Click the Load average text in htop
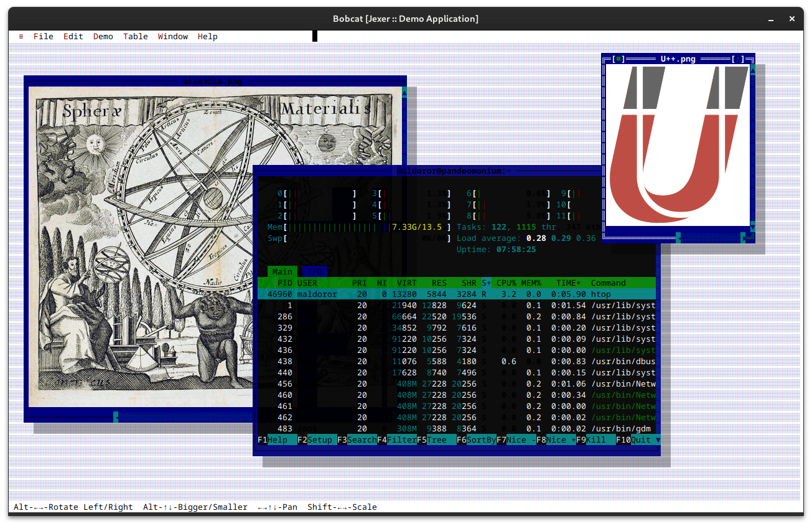The height and width of the screenshot is (526, 812). tap(526, 238)
